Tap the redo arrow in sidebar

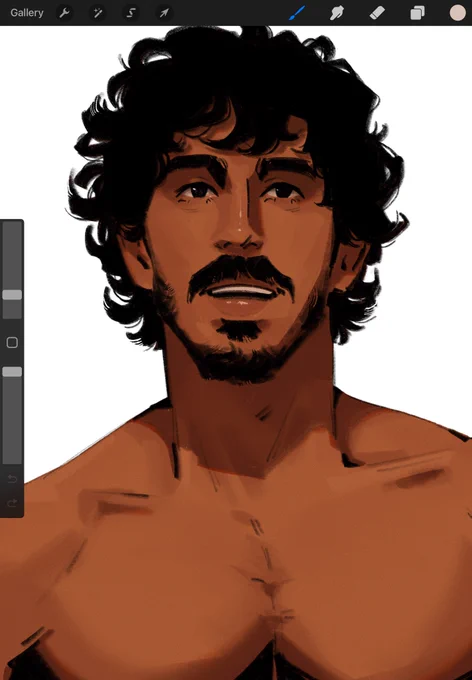pos(12,503)
